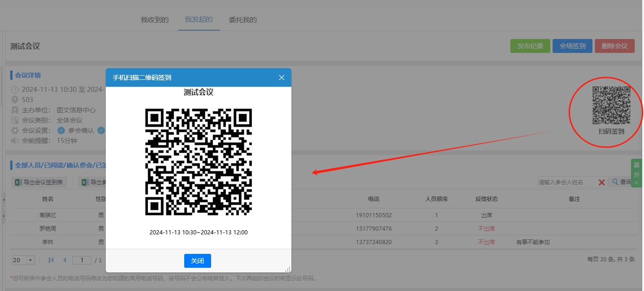Click the red 删除会议 button

(x=615, y=46)
